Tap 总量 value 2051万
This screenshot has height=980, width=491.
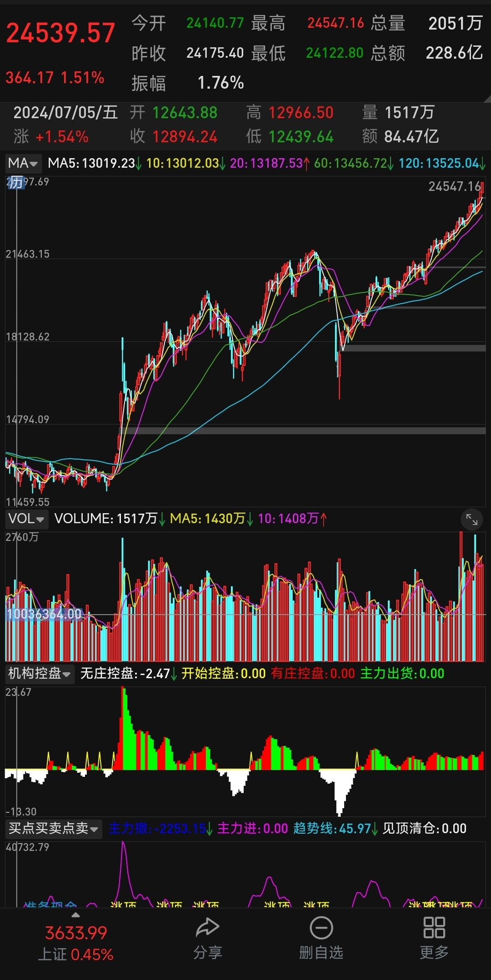click(456, 23)
